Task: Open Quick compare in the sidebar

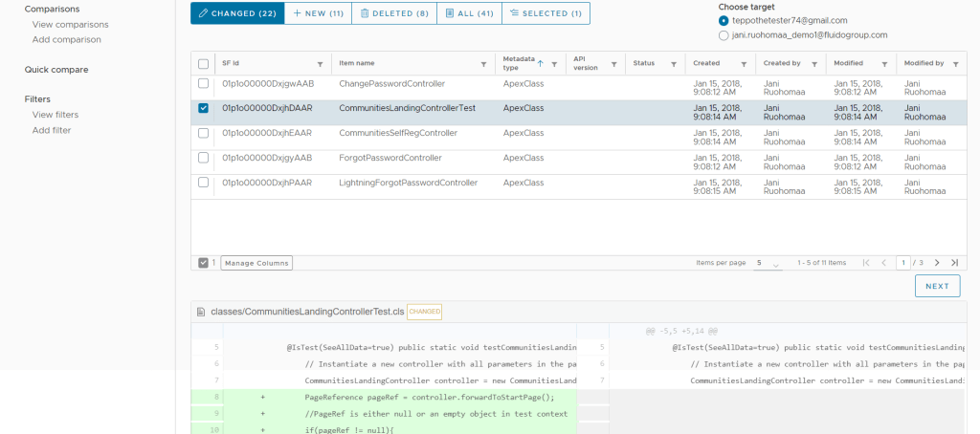Action: tap(56, 70)
